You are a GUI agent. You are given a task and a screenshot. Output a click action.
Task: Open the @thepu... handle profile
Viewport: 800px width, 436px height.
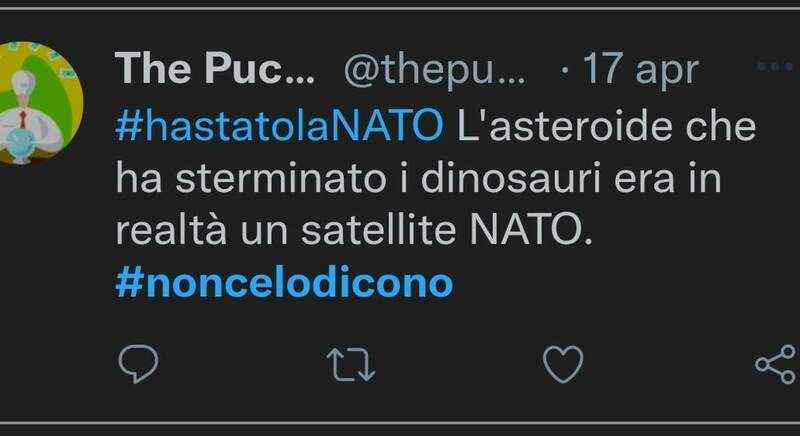click(434, 68)
